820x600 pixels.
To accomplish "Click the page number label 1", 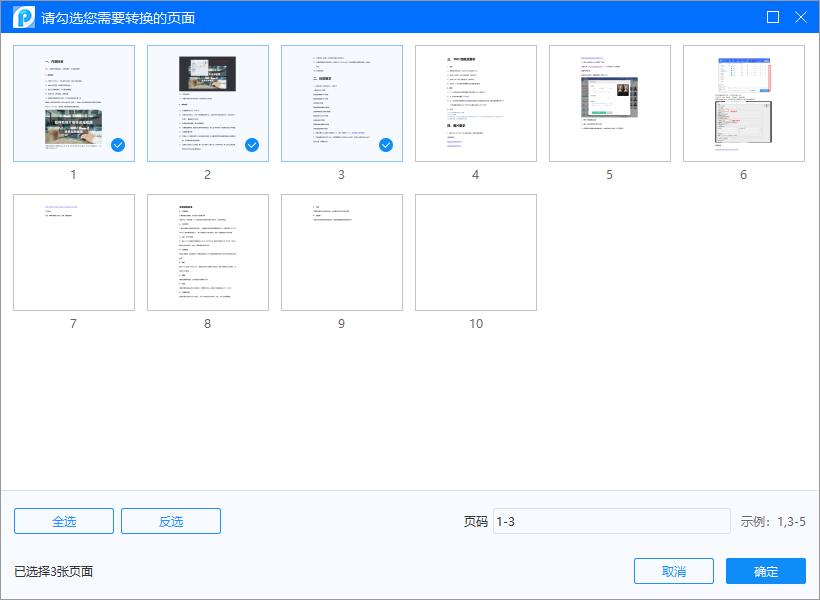I will [x=73, y=175].
